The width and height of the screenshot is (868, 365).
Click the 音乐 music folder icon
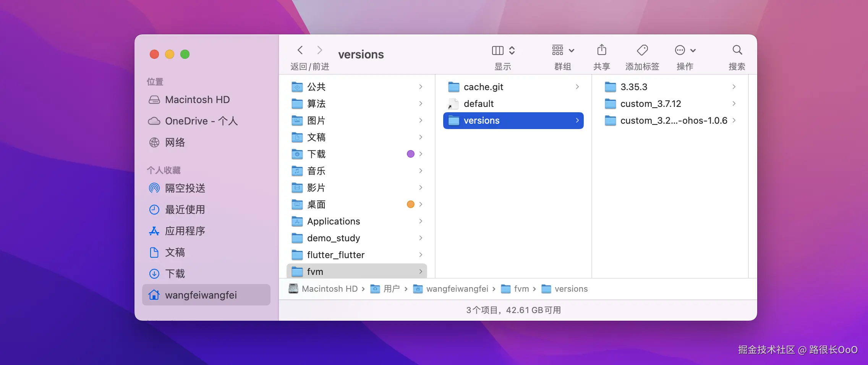point(297,171)
